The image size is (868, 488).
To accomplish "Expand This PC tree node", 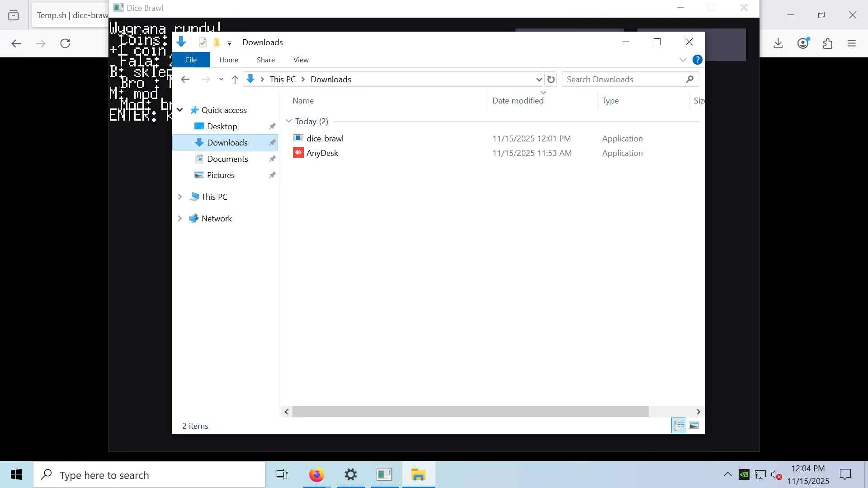I will [179, 197].
